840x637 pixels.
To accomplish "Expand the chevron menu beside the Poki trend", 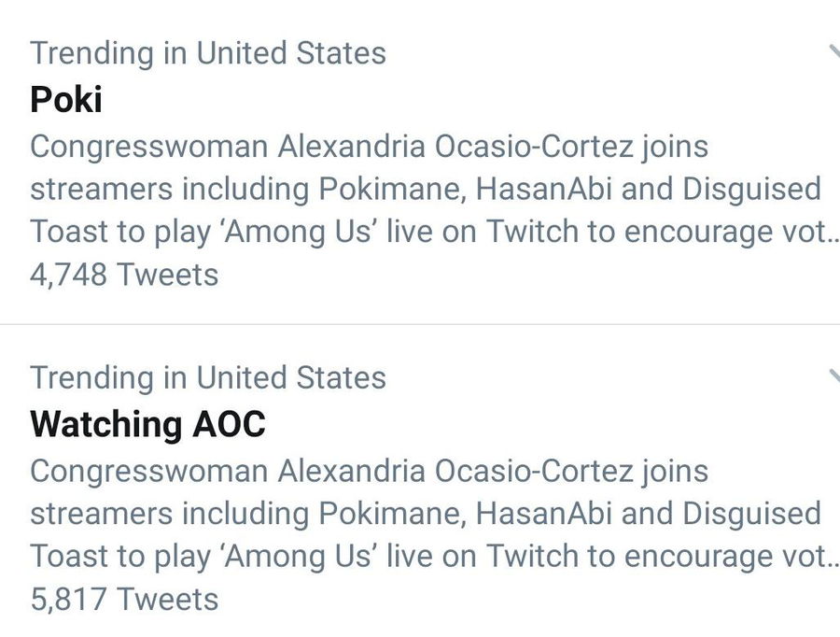I will coord(833,51).
